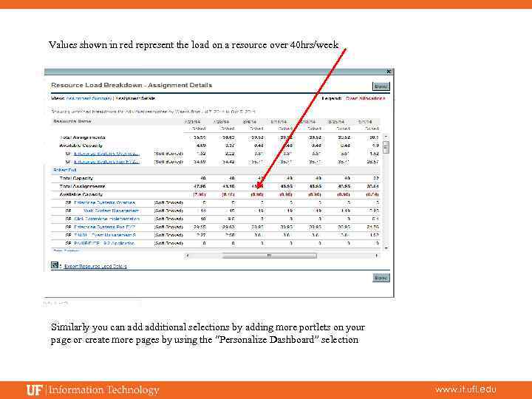Viewport: 532px width, 399px height.
Task: Switch to the Assignment Summary view link
Action: click(89, 98)
